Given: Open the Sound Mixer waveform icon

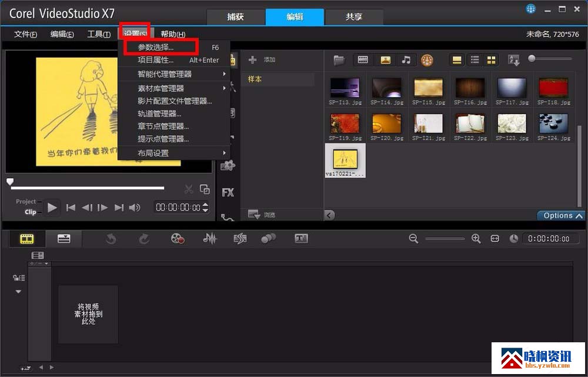Looking at the screenshot, I should pyautogui.click(x=210, y=239).
